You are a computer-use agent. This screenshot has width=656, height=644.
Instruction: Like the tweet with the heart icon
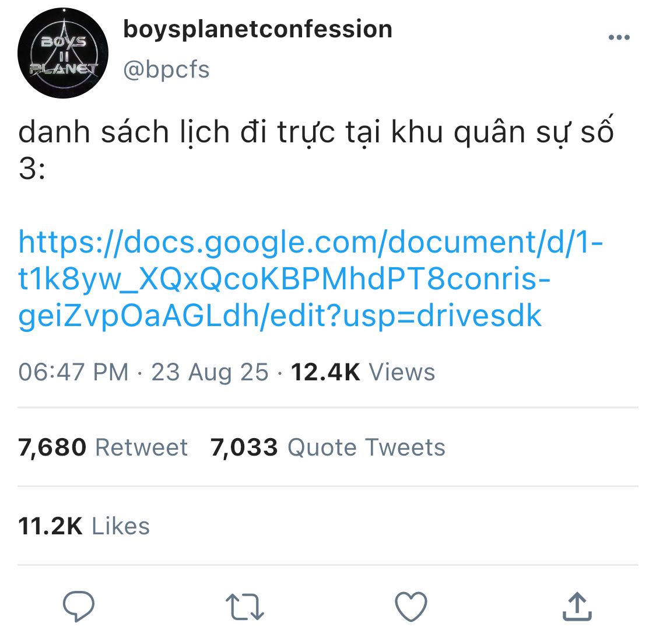411,606
